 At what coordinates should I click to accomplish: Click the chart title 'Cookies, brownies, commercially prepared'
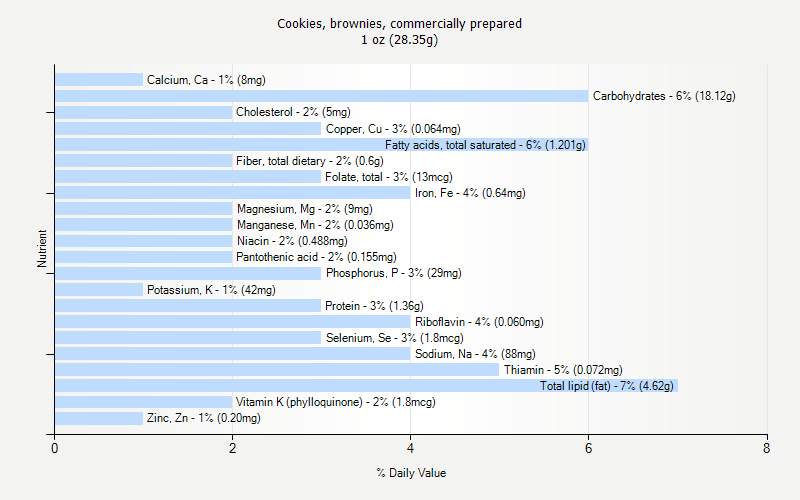(x=399, y=24)
